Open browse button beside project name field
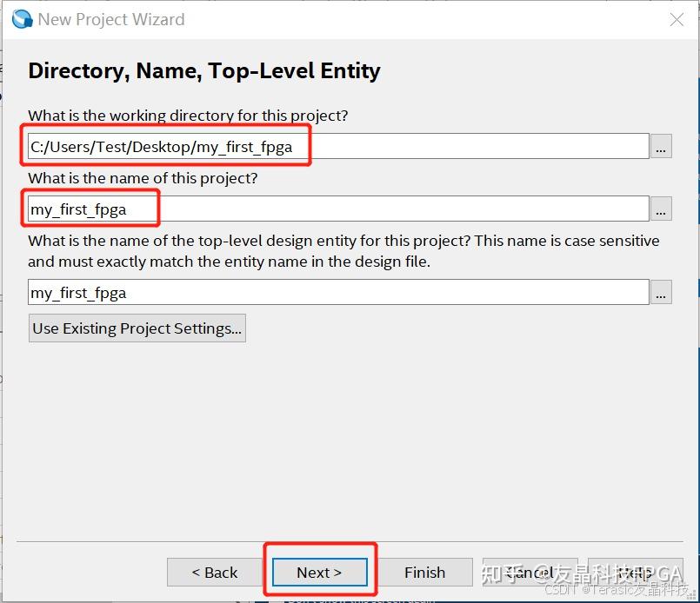 (662, 209)
